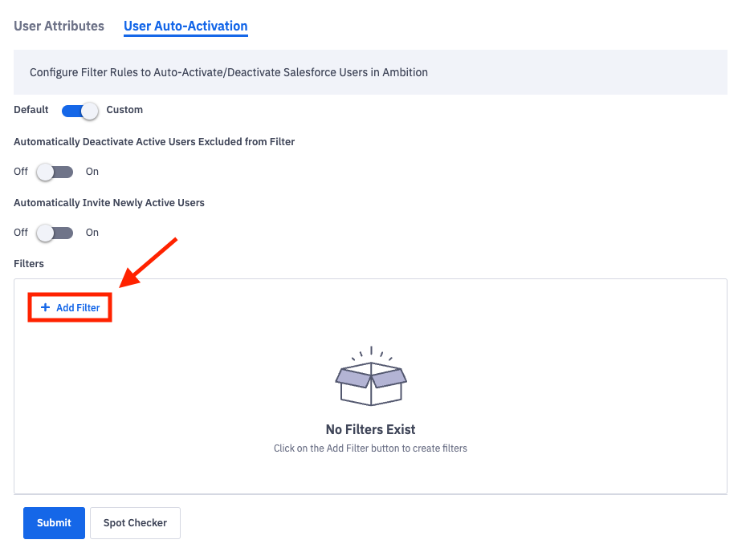Click 'Off' label under Automatically Deactivate setting
This screenshot has width=754, height=560.
click(21, 172)
